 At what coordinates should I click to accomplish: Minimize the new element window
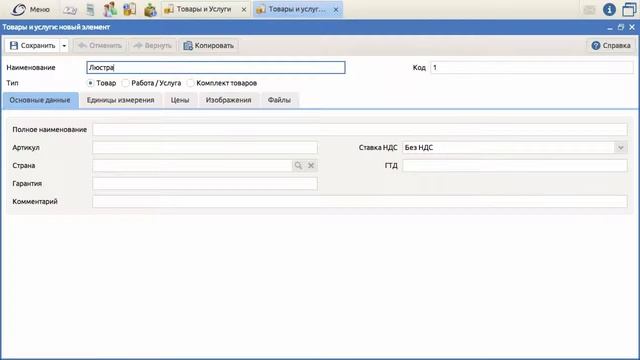(610, 27)
